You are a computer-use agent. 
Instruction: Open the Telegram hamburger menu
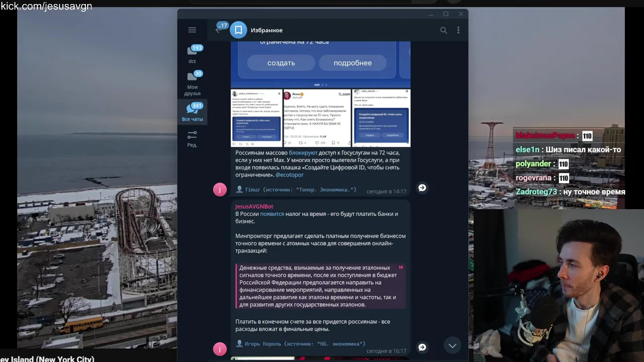click(192, 30)
